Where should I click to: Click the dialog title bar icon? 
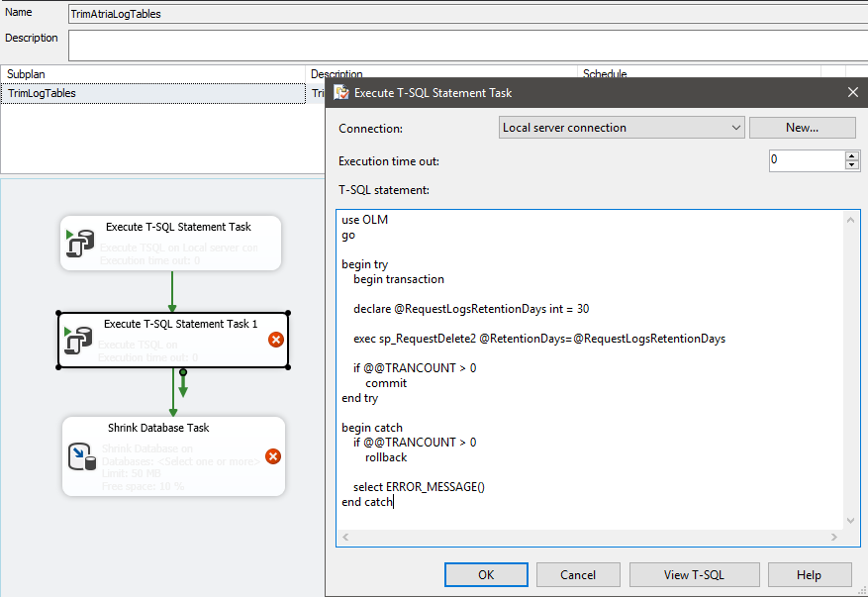coord(341,92)
